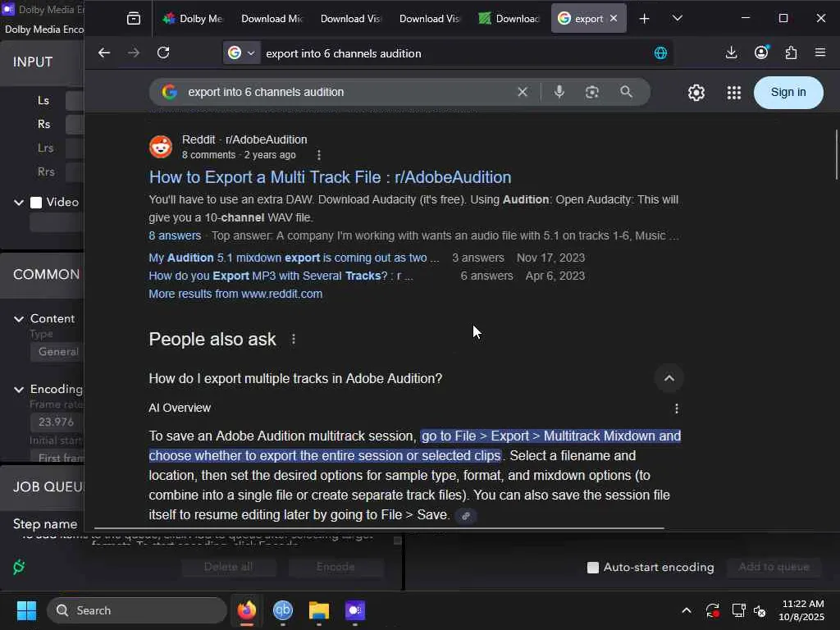Viewport: 840px width, 630px height.
Task: Open qBittorrent from the taskbar
Action: pyautogui.click(x=283, y=610)
